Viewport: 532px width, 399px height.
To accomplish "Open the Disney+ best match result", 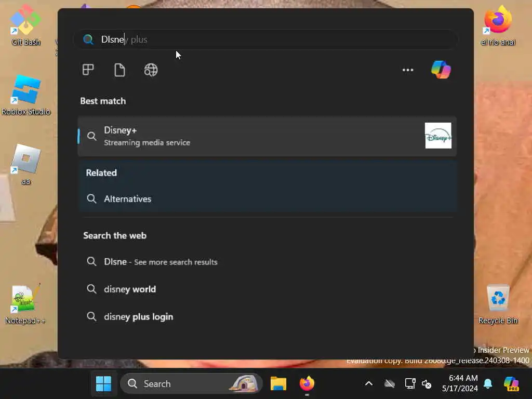I will click(267, 136).
